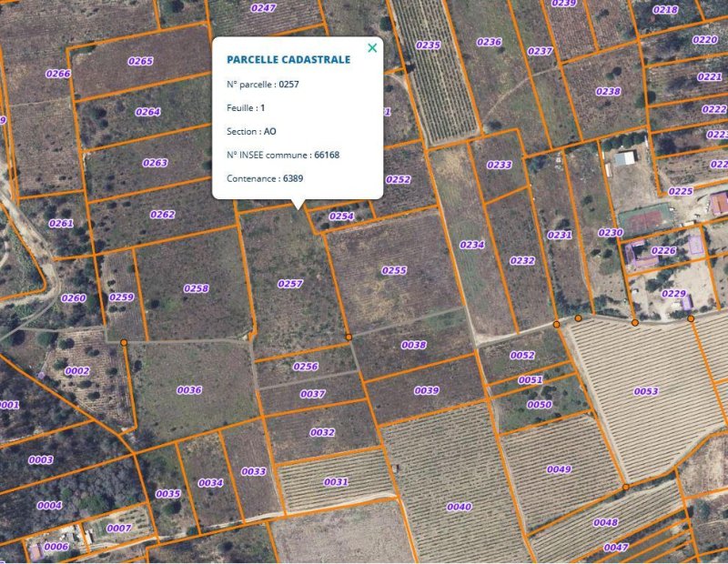
Task: Pick parcel 0049
Action: [x=559, y=469]
